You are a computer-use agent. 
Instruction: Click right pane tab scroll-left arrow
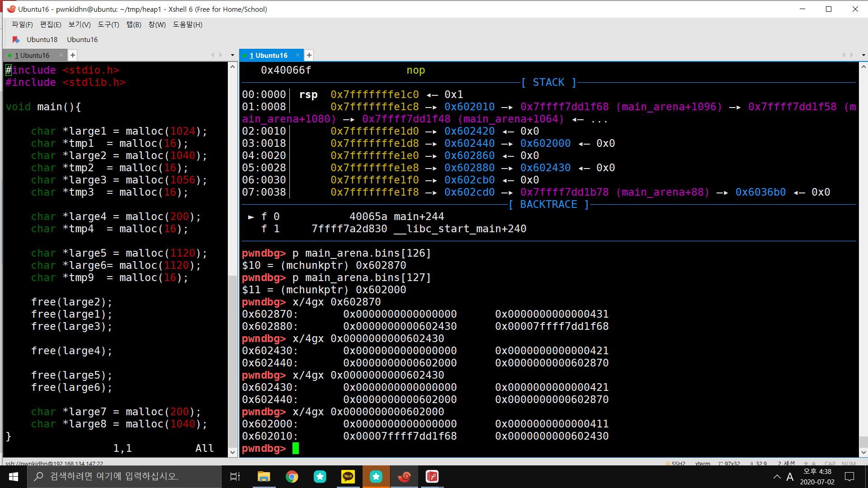[844, 55]
